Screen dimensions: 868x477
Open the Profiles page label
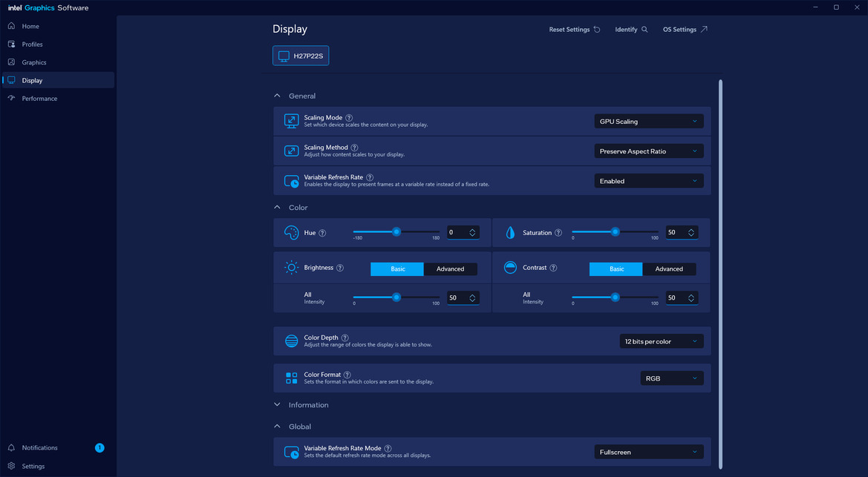(x=32, y=45)
